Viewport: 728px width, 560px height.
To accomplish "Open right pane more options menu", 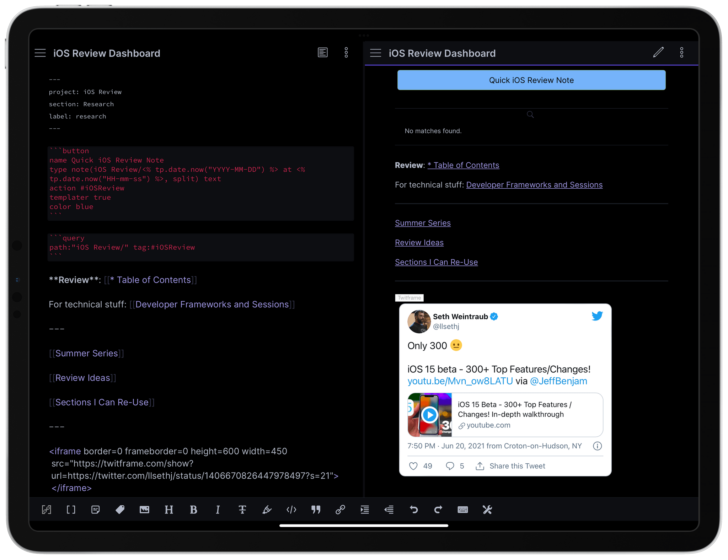I will coord(681,53).
